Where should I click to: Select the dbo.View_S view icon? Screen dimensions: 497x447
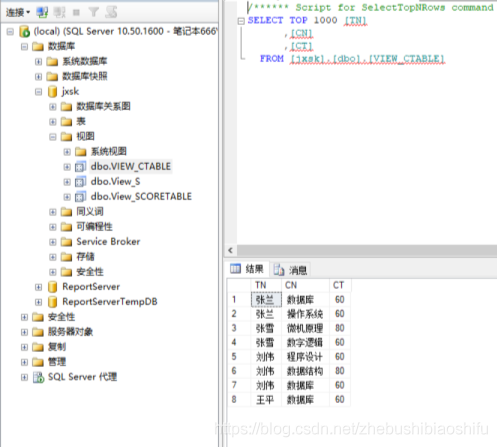pyautogui.click(x=80, y=182)
